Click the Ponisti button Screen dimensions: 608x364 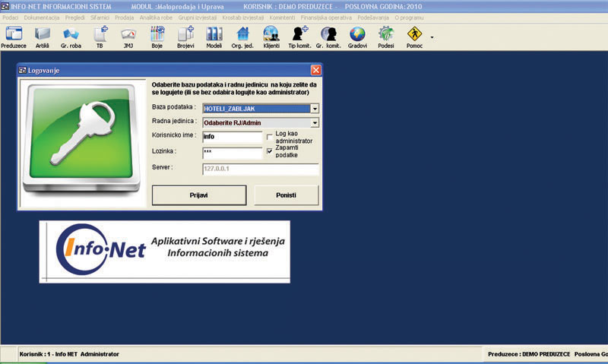point(287,195)
